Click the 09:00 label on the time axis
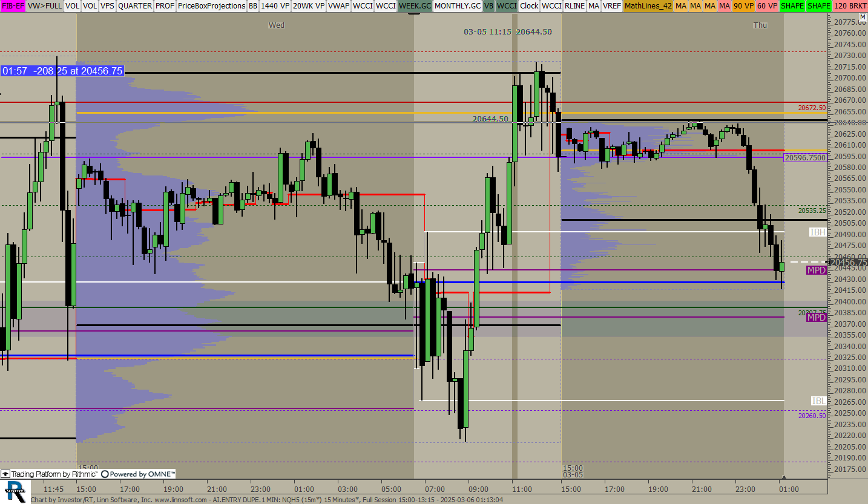 point(478,489)
